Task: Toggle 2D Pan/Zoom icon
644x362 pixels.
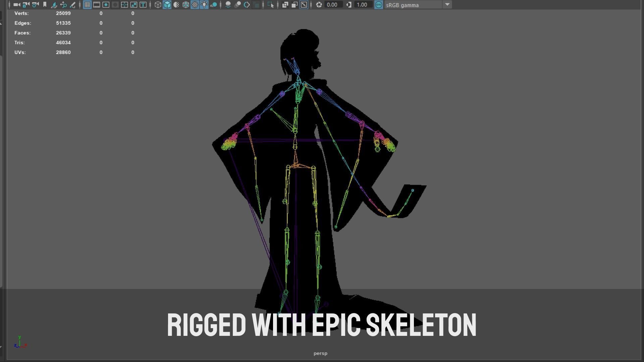Action: pos(63,5)
